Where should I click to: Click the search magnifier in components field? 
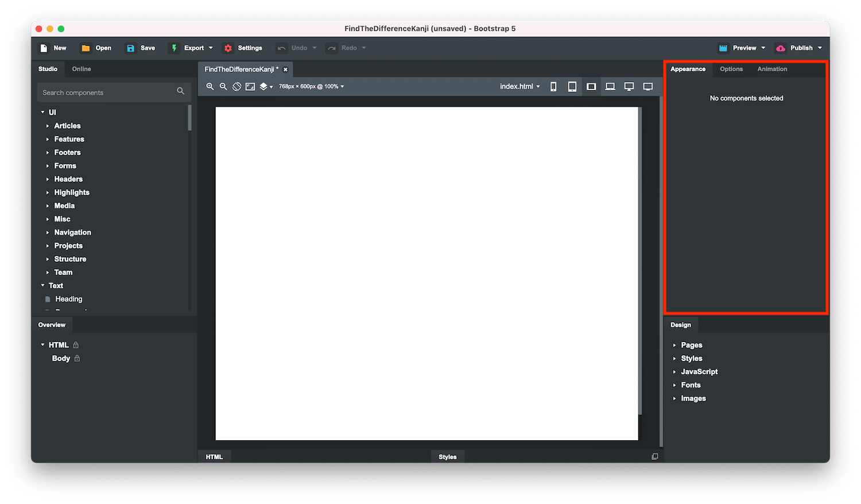pyautogui.click(x=181, y=91)
